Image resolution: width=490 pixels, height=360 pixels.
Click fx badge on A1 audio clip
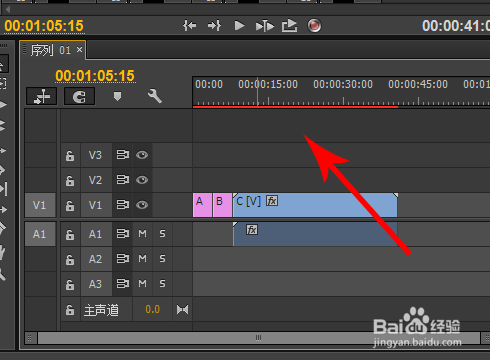(x=252, y=230)
